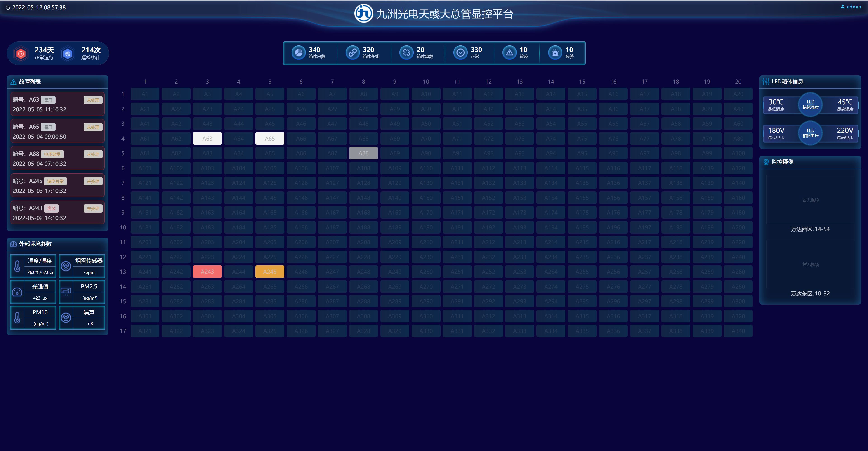Click cabinet cell A20
The width and height of the screenshot is (868, 451).
point(738,94)
